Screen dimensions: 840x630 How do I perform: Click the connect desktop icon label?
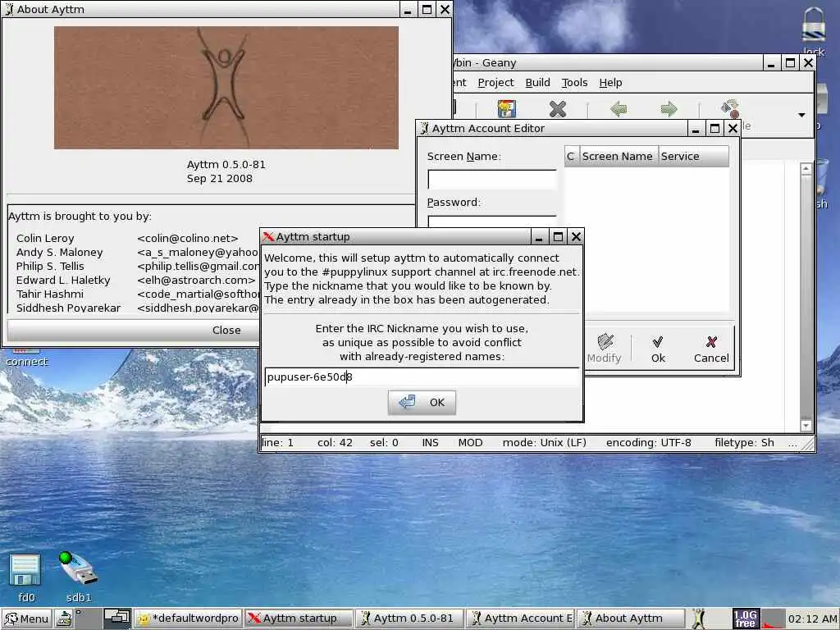(27, 362)
